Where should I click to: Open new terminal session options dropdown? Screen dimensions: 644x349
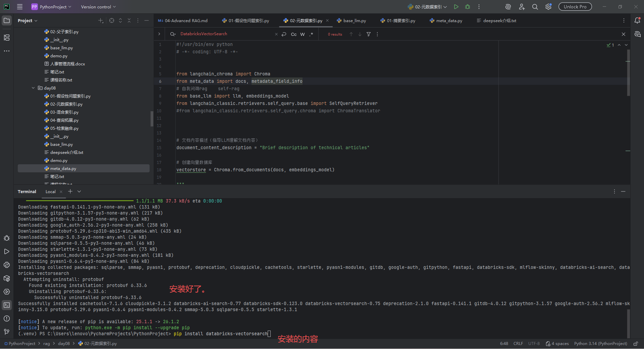79,191
